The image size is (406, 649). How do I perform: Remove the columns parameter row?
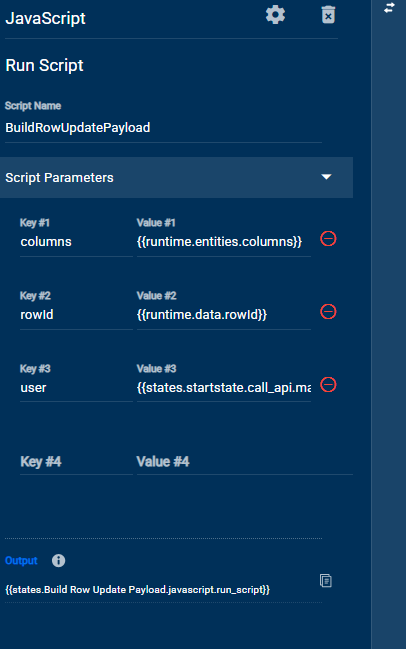click(x=328, y=239)
